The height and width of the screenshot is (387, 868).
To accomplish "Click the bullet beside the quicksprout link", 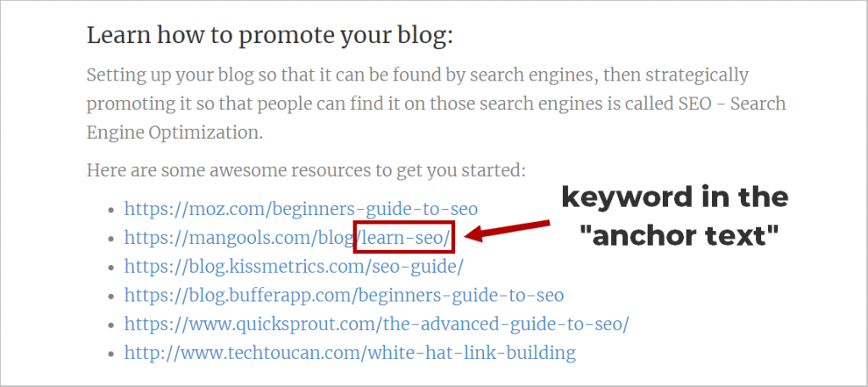I will pos(110,324).
